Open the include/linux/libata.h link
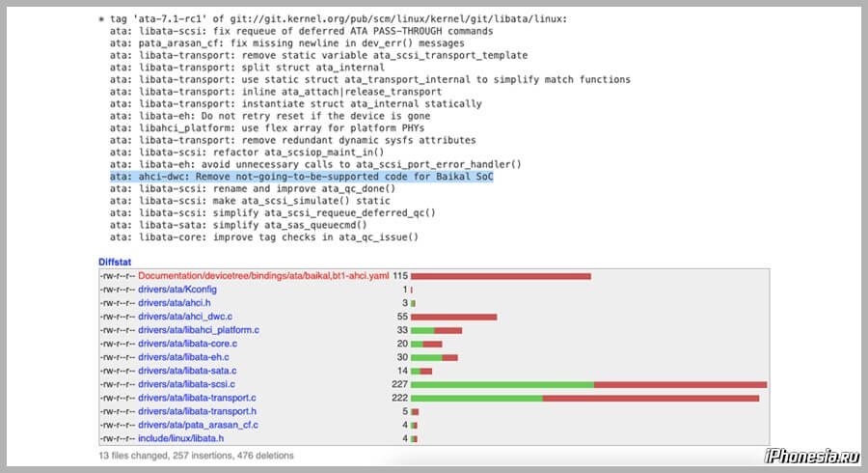Image resolution: width=868 pixels, height=473 pixels. point(181,438)
